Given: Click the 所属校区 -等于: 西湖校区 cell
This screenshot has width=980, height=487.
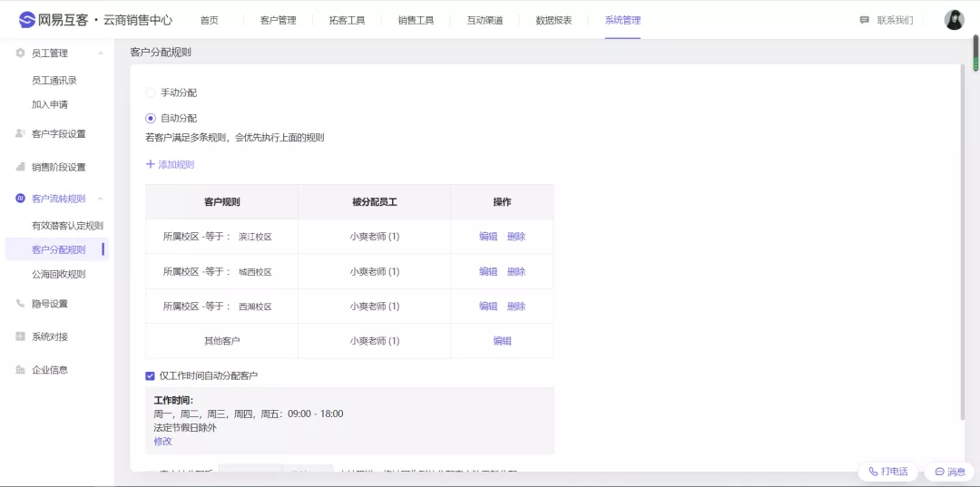Looking at the screenshot, I should pyautogui.click(x=222, y=307).
